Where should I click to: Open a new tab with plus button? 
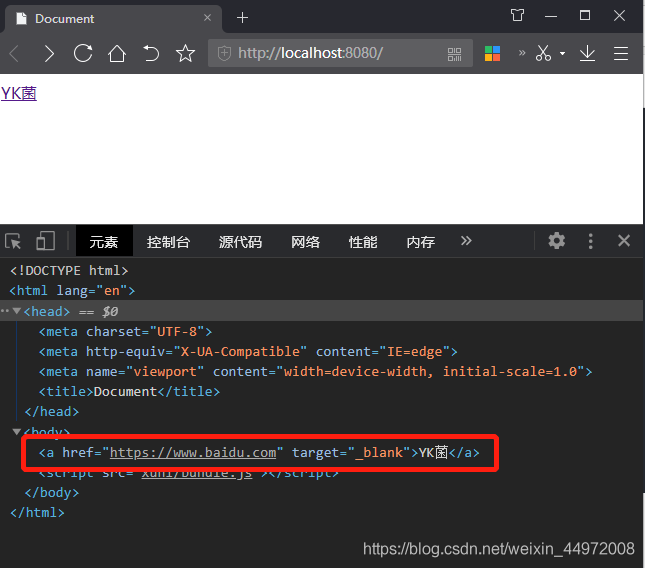(x=242, y=18)
